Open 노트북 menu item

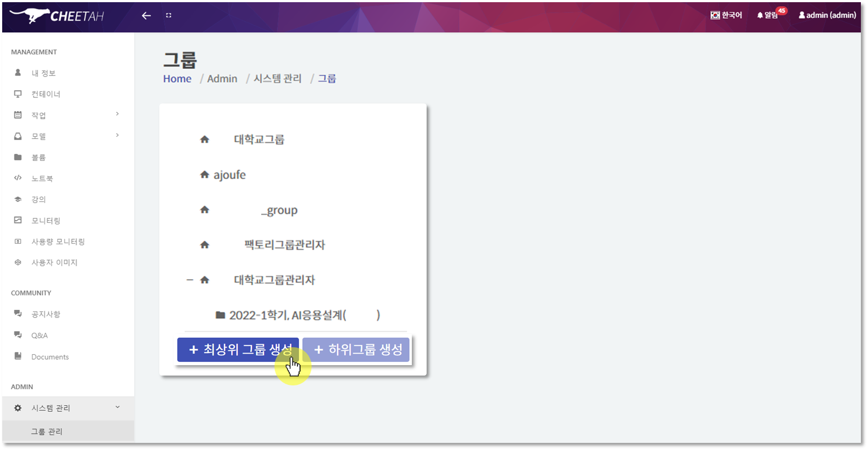[42, 178]
